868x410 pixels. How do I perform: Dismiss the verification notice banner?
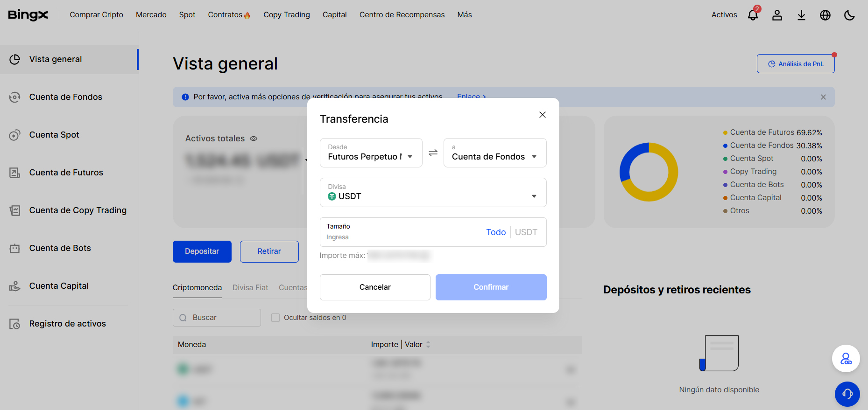pyautogui.click(x=823, y=97)
